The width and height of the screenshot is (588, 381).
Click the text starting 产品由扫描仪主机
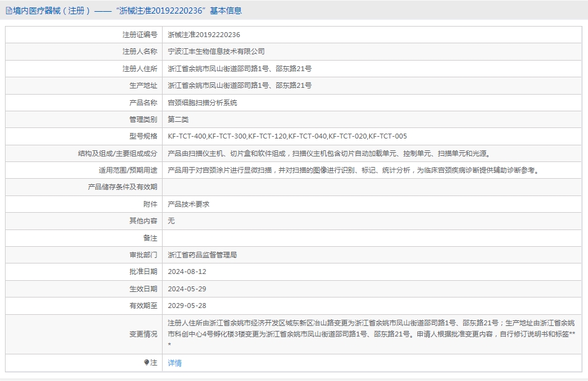330,153
